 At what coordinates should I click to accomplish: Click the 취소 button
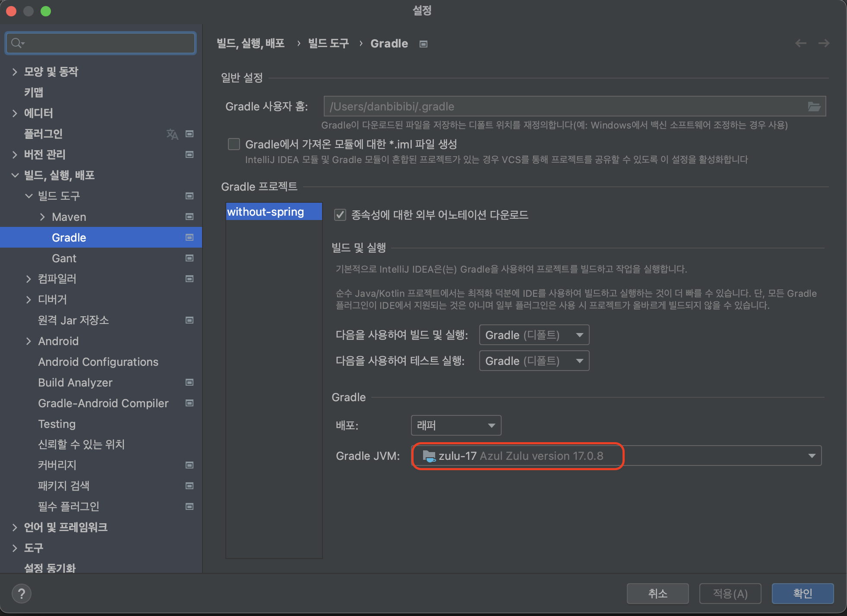coord(657,594)
